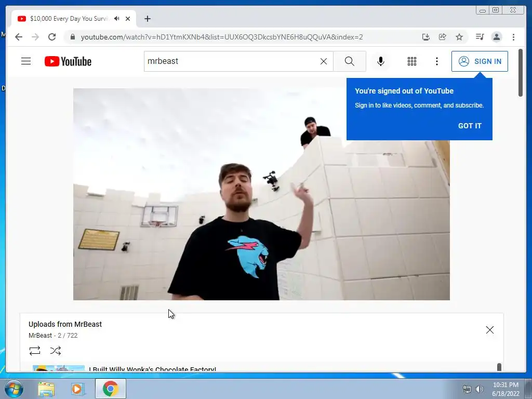Open the network tray icon

(x=467, y=389)
